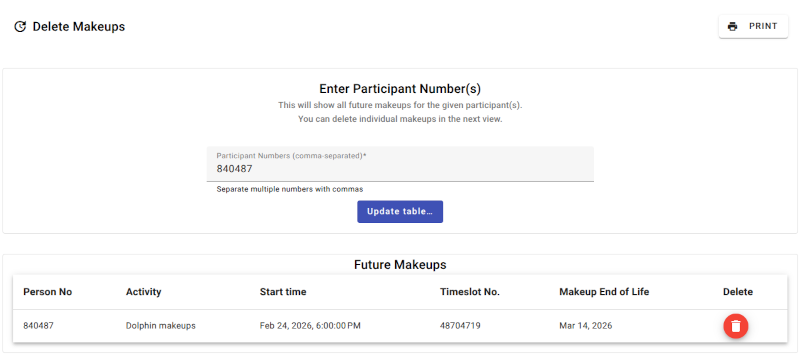This screenshot has height=360, width=800.
Task: Click the printer icon in Print button
Action: (x=733, y=27)
